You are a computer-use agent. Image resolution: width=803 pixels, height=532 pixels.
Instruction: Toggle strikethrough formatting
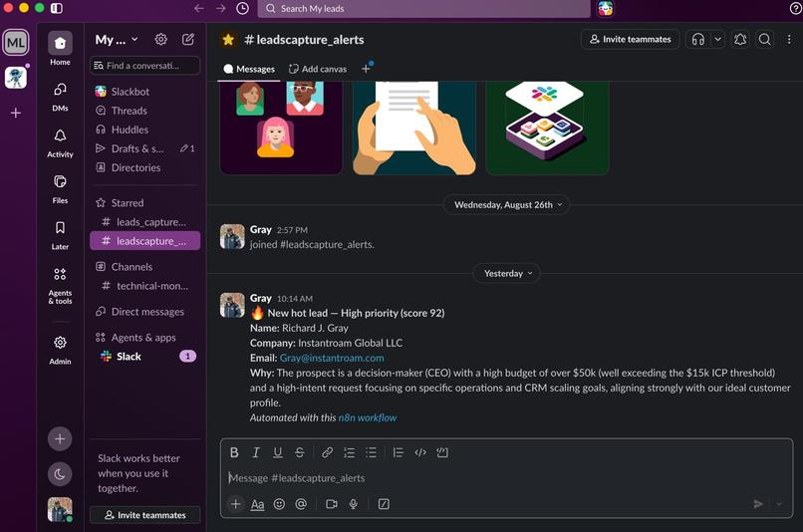coord(300,452)
